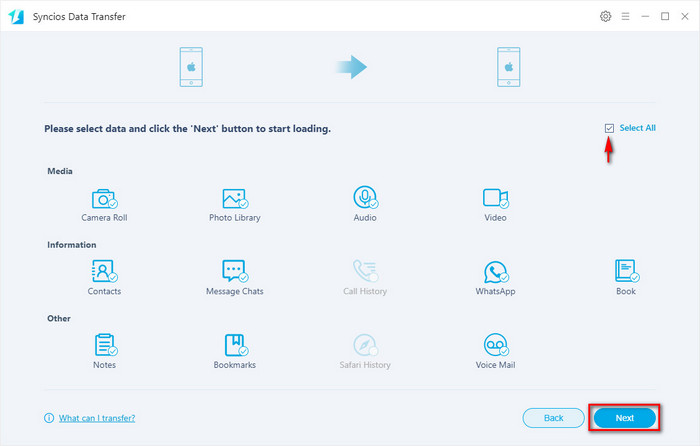The height and width of the screenshot is (446, 700).
Task: Click the source iPhone device icon
Action: [191, 67]
